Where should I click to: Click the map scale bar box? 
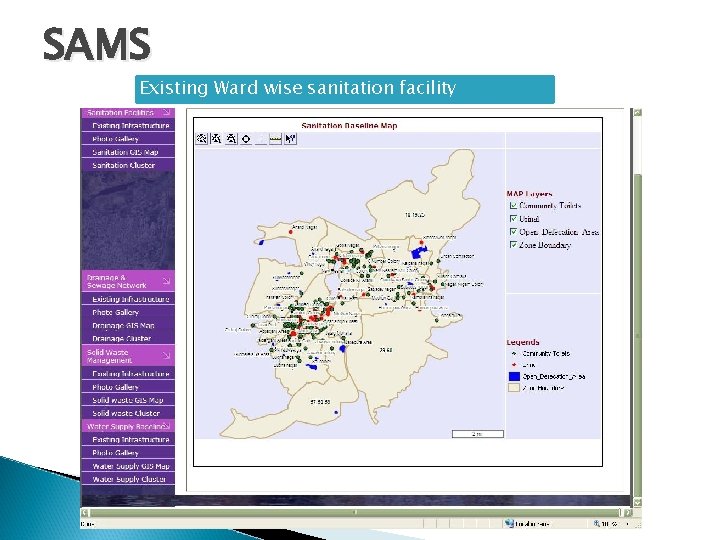[x=478, y=434]
